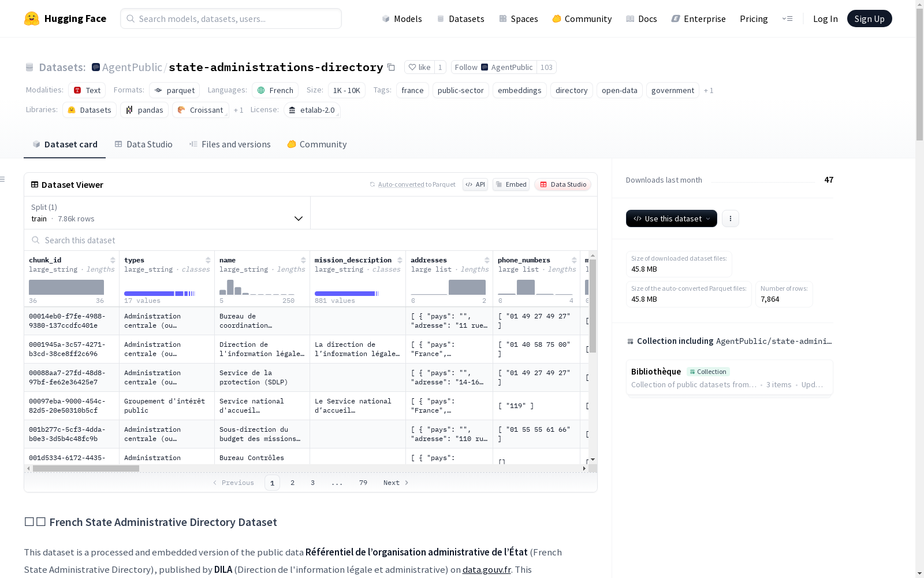The width and height of the screenshot is (924, 578).
Task: Show the one extra hidden tag
Action: [x=709, y=90]
